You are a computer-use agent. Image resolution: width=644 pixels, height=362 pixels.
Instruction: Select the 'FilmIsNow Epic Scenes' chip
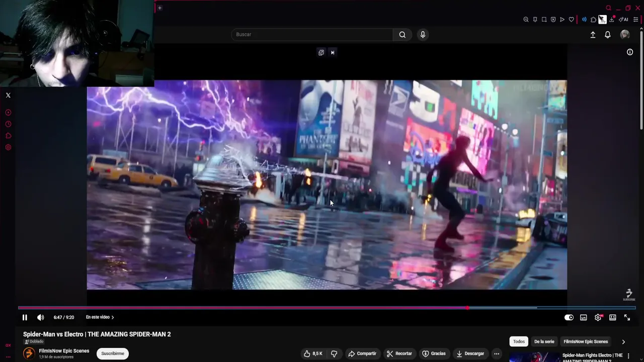click(586, 341)
